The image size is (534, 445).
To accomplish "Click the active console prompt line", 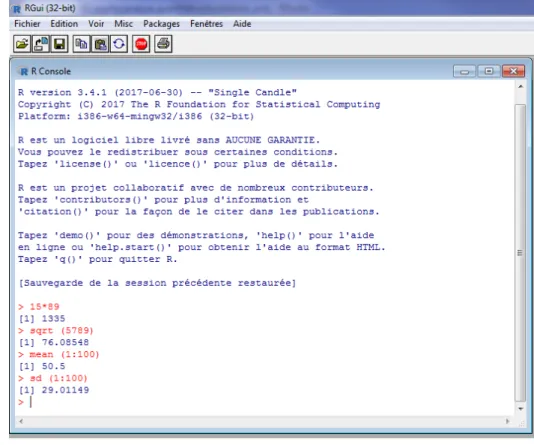I will pyautogui.click(x=25, y=402).
